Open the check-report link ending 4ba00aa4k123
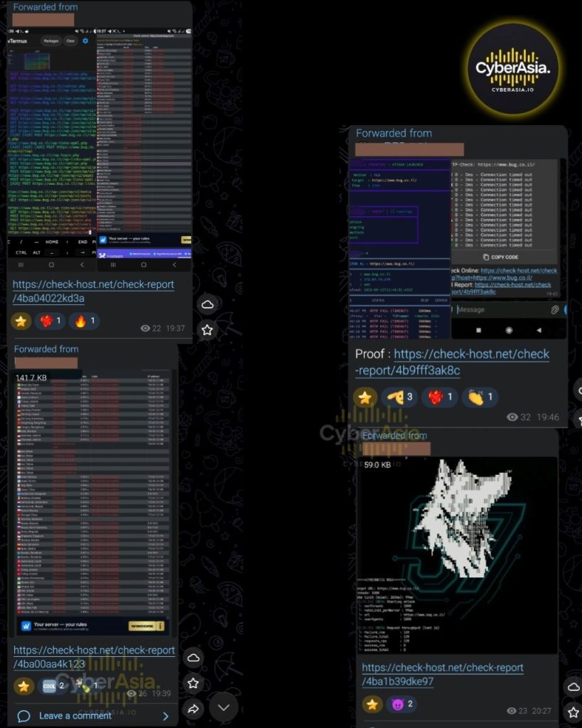Viewport: 582px width, 728px height. coord(95,657)
